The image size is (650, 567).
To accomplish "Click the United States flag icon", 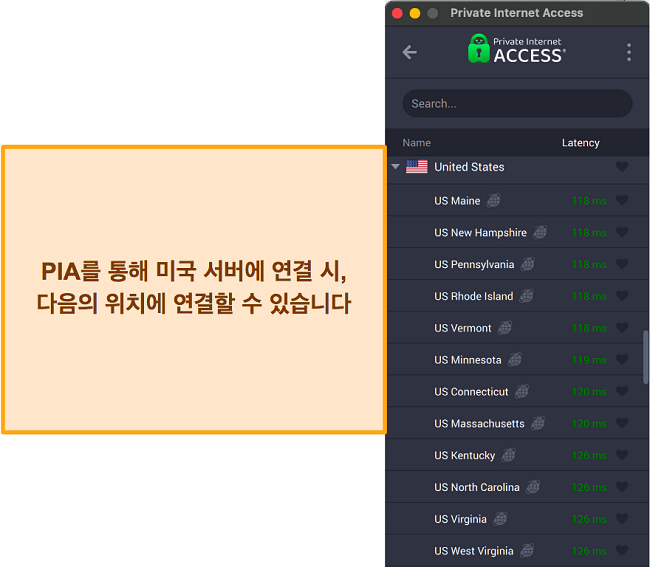I will click(x=416, y=167).
